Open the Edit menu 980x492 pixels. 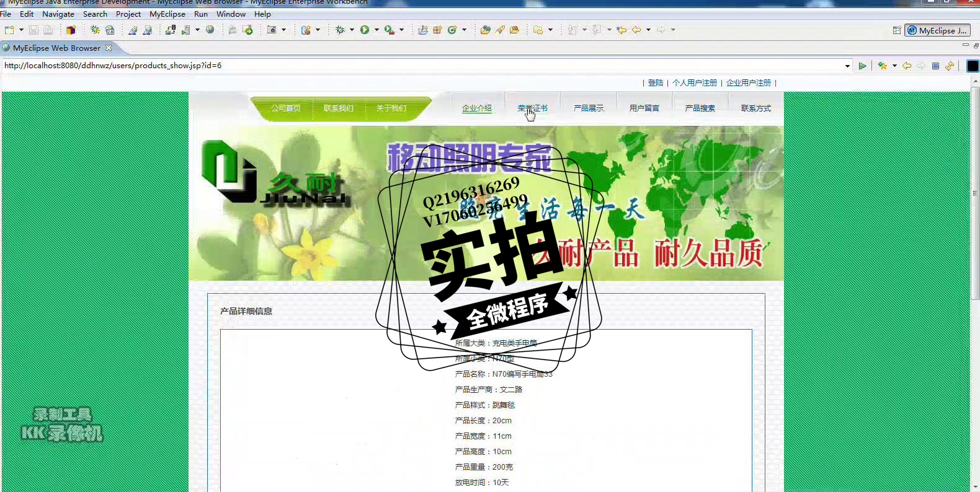pos(27,14)
